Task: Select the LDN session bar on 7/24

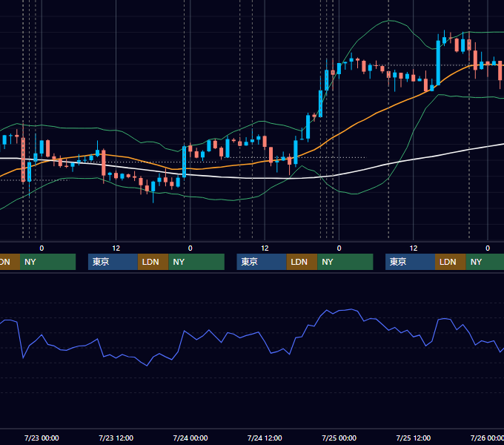Action: point(302,262)
